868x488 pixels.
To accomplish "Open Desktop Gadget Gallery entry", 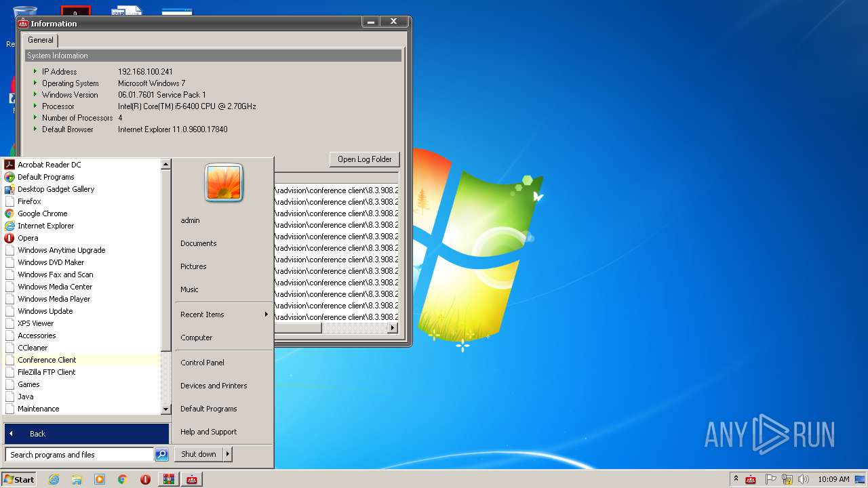I will click(x=56, y=189).
